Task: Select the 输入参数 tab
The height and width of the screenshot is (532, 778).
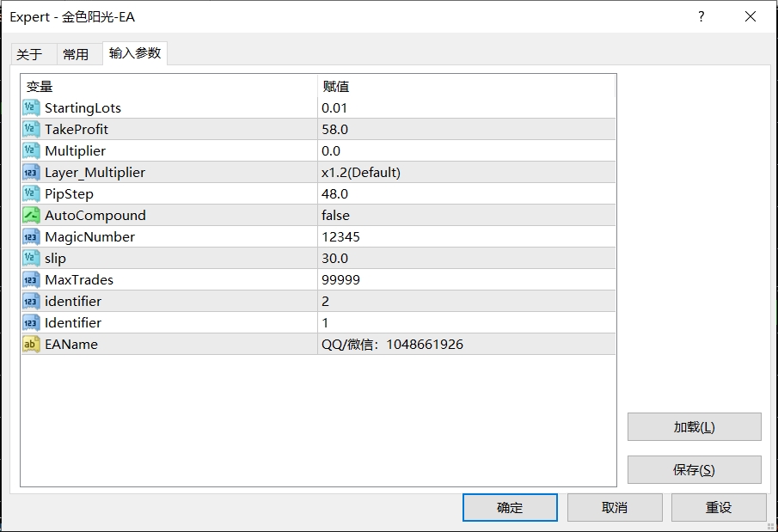Action: [x=135, y=53]
